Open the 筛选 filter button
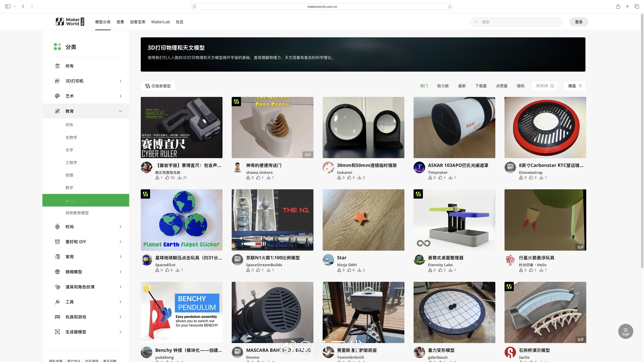Image resolution: width=644 pixels, height=362 pixels. click(x=574, y=86)
